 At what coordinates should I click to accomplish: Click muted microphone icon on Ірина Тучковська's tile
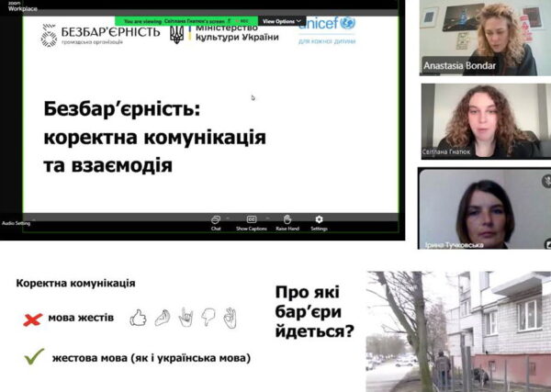546,181
